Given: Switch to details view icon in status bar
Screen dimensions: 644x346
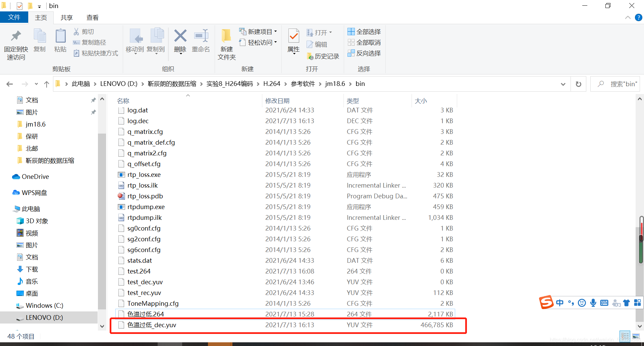Looking at the screenshot, I should pos(625,336).
